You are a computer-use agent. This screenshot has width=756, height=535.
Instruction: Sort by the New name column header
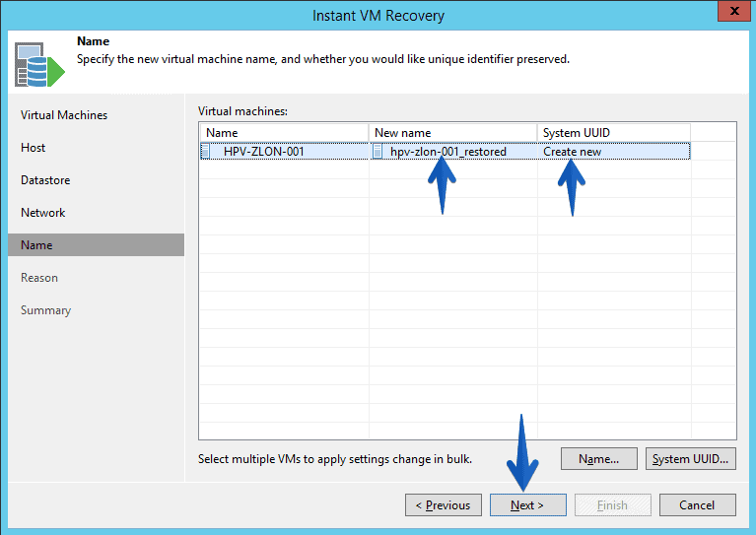453,133
